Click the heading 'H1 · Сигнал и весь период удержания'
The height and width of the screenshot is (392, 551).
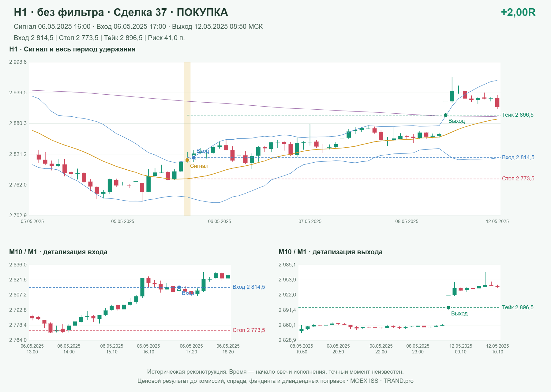click(x=72, y=49)
